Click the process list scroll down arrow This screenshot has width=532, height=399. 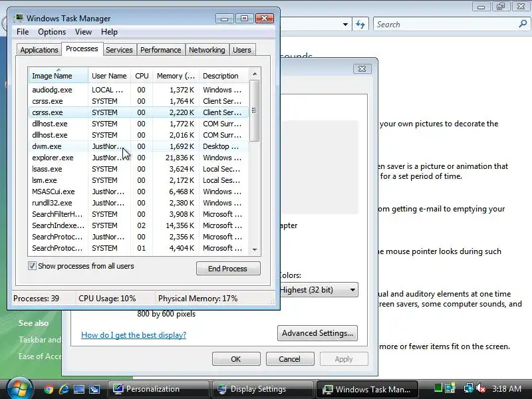[255, 250]
